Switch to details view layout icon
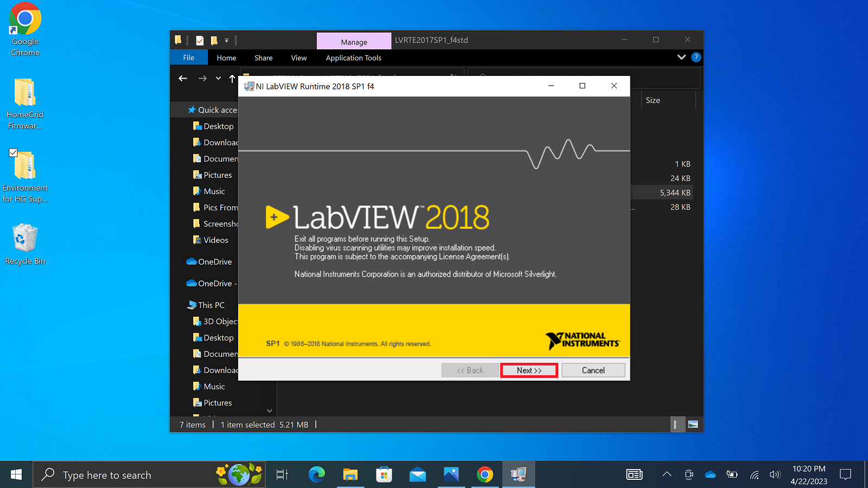 (676, 425)
